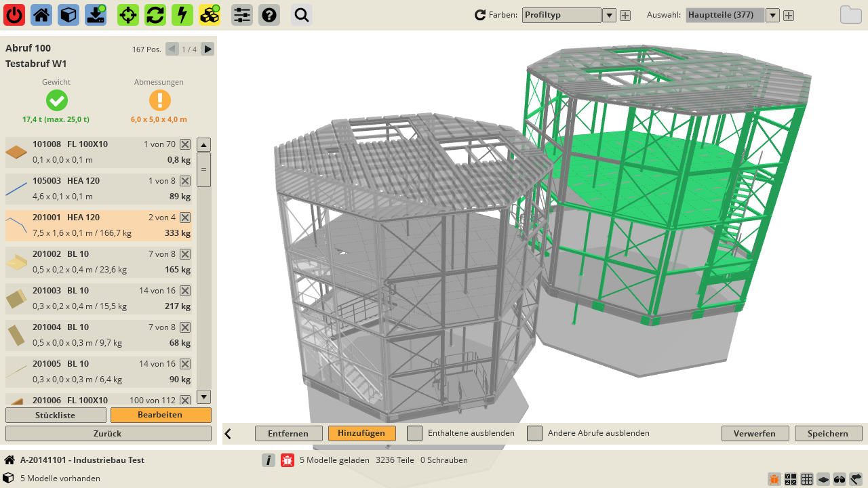Click the info 'i' icon in status bar
The height and width of the screenshot is (488, 868).
pos(269,460)
